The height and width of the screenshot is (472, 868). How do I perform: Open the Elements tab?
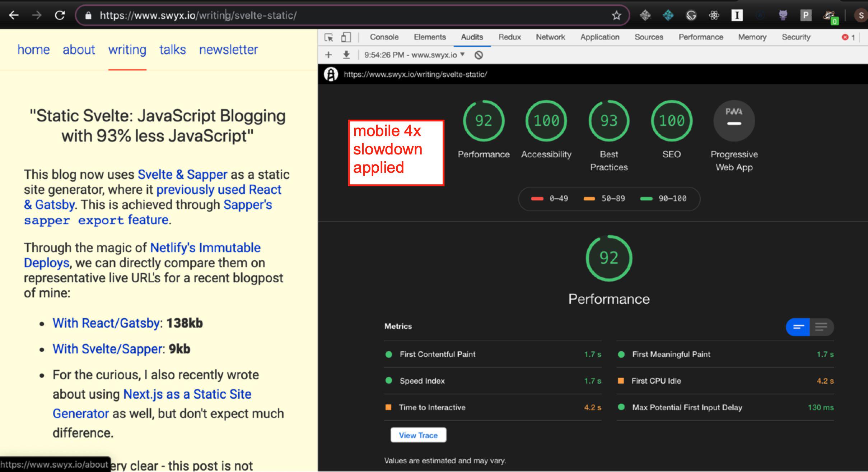click(430, 37)
